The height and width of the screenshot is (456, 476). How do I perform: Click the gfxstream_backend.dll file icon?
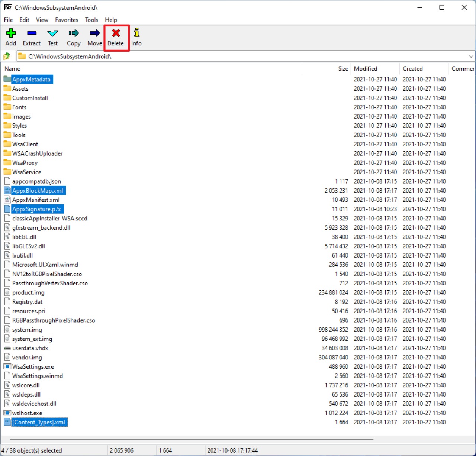(7, 227)
